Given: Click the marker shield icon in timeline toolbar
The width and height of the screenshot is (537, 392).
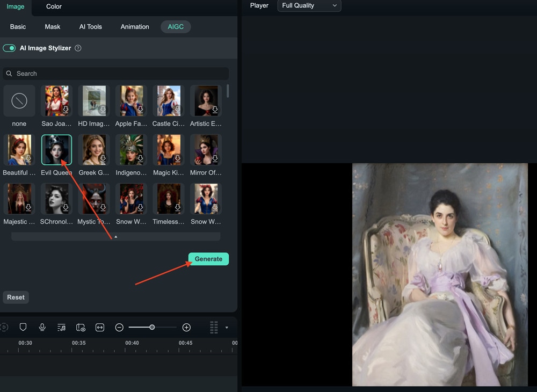Looking at the screenshot, I should pos(23,328).
